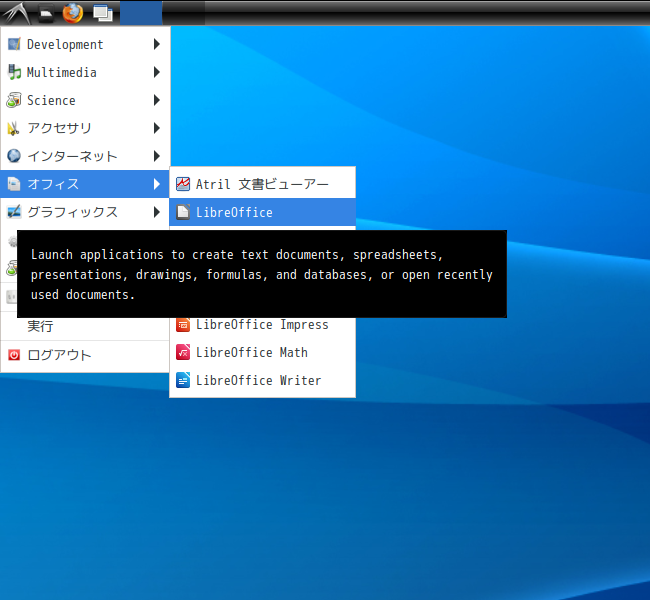Viewport: 650px width, 600px height.
Task: Select the highlighted blue taskbar slot
Action: point(141,13)
